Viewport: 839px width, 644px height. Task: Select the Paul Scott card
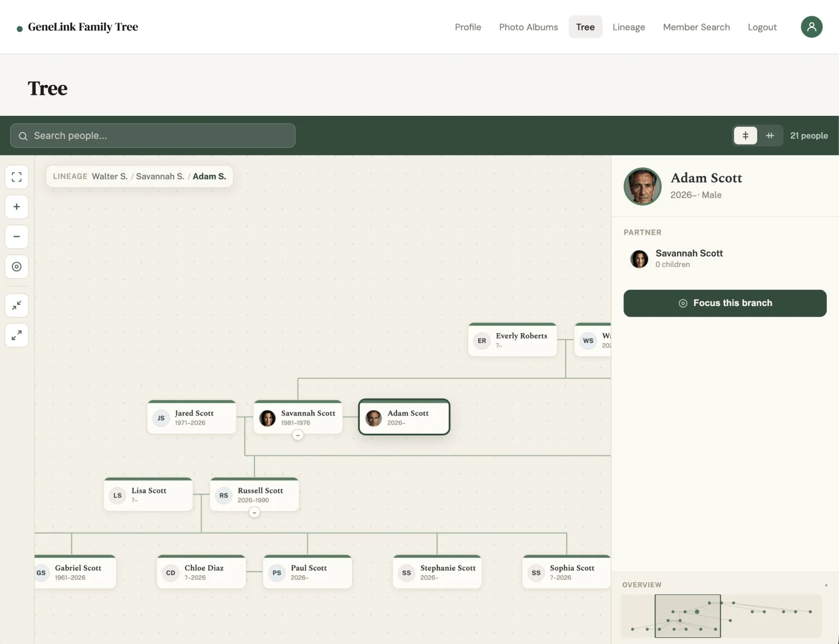[308, 572]
